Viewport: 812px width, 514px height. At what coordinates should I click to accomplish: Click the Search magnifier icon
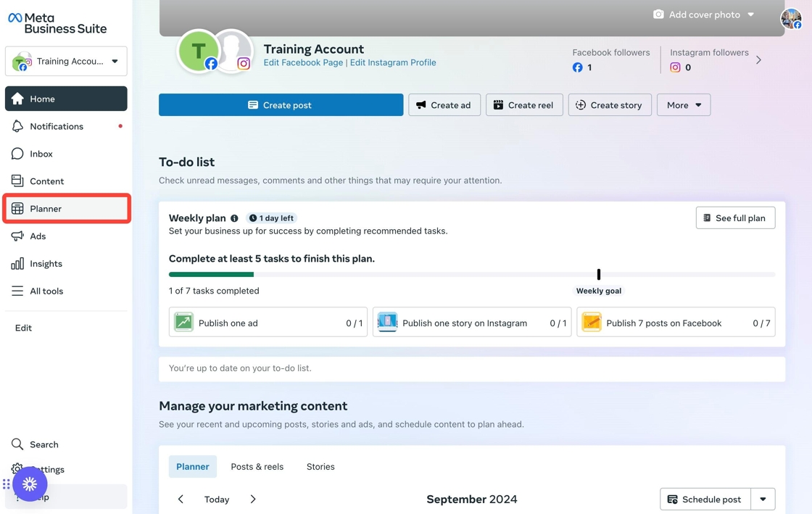tap(17, 444)
